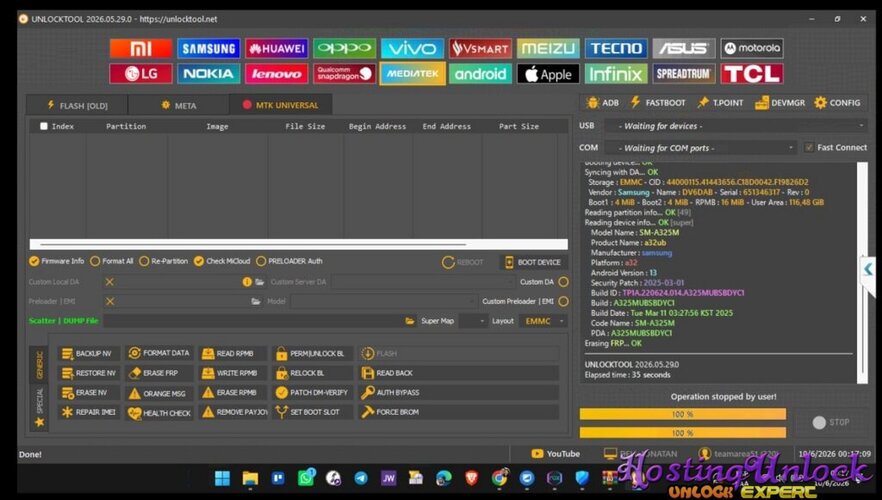The image size is (882, 500).
Task: Open the Fastboot tool
Action: click(x=658, y=103)
